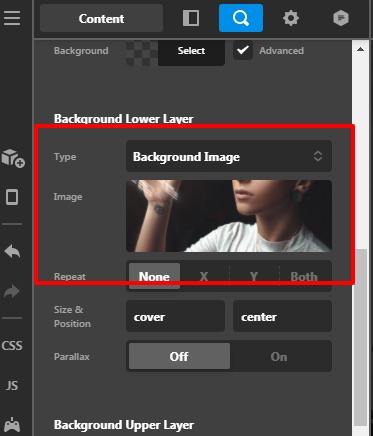The width and height of the screenshot is (373, 436).
Task: Open the gear settings icon
Action: [x=291, y=18]
